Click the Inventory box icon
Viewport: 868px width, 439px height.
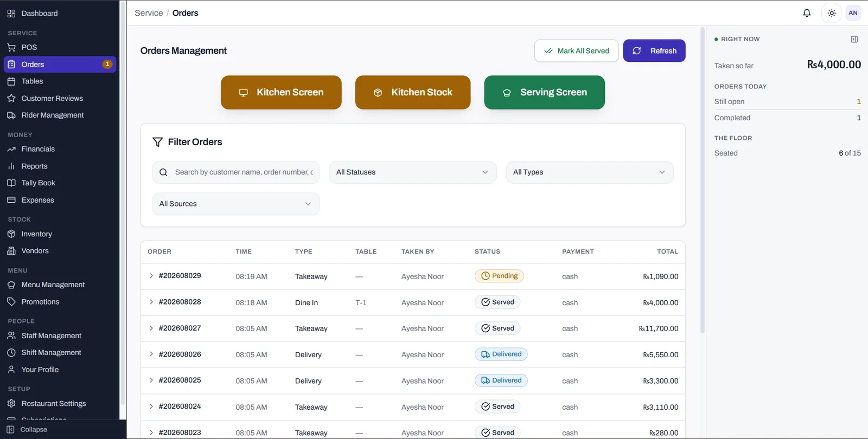pos(11,234)
